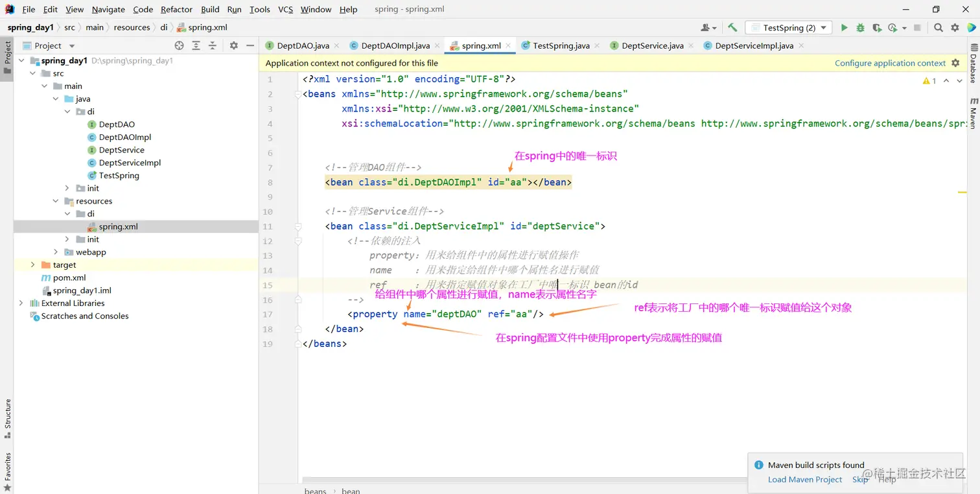Run TestSpring with the green play icon
The width and height of the screenshot is (980, 494).
[x=844, y=28]
